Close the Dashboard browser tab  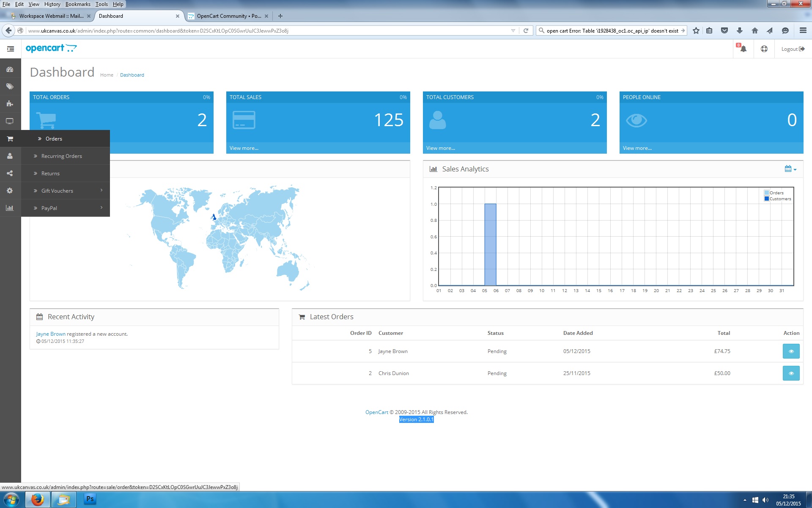pos(178,16)
